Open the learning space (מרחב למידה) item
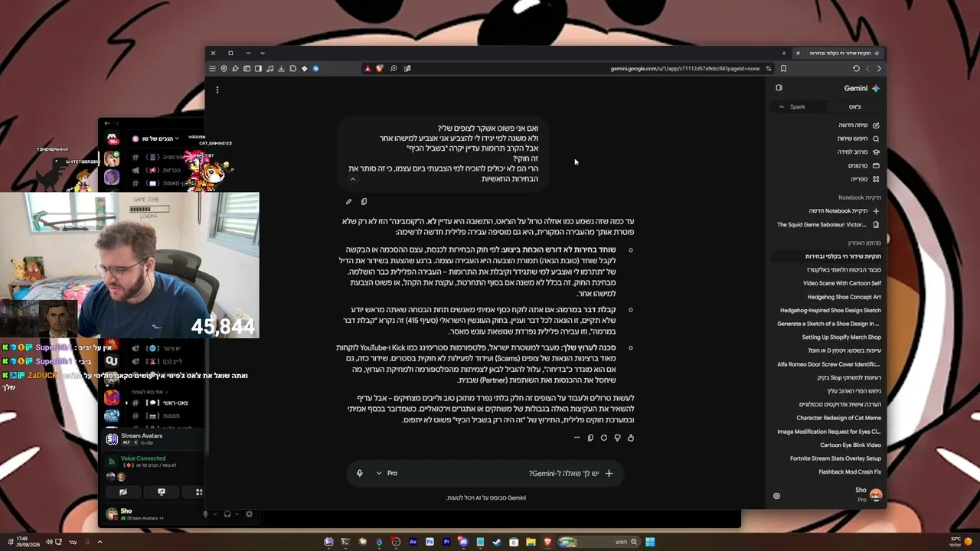The image size is (980, 551). (x=858, y=152)
